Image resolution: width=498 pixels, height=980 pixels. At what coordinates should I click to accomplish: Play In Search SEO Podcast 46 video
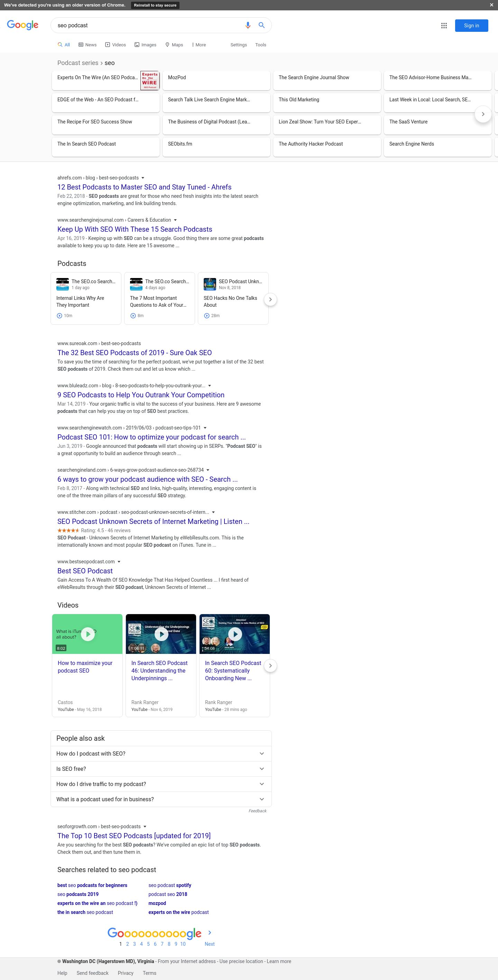click(161, 634)
